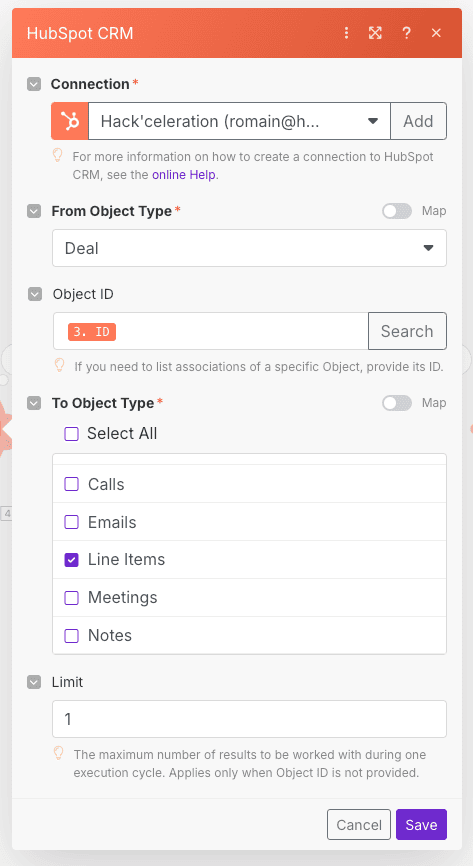Check the Meetings checkbox

72,598
